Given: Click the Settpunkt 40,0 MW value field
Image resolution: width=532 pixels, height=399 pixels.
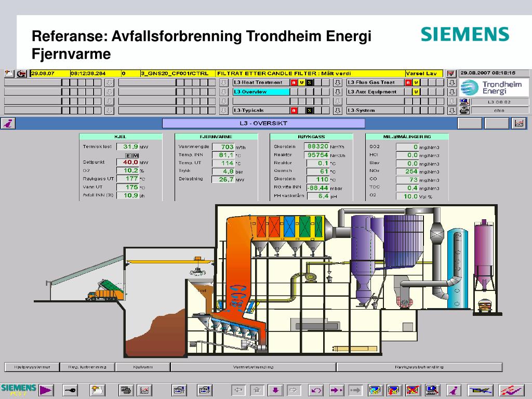Looking at the screenshot, I should (128, 162).
